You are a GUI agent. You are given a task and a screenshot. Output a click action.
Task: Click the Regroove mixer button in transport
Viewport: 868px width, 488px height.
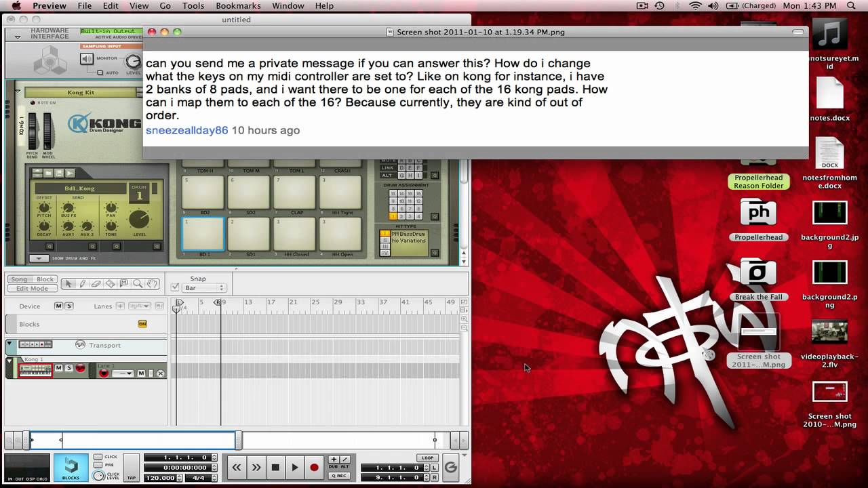click(x=450, y=467)
